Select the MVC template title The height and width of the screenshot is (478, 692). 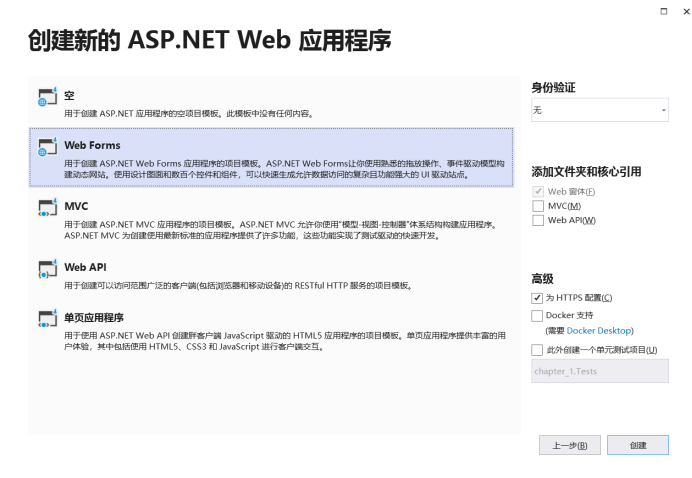(76, 206)
